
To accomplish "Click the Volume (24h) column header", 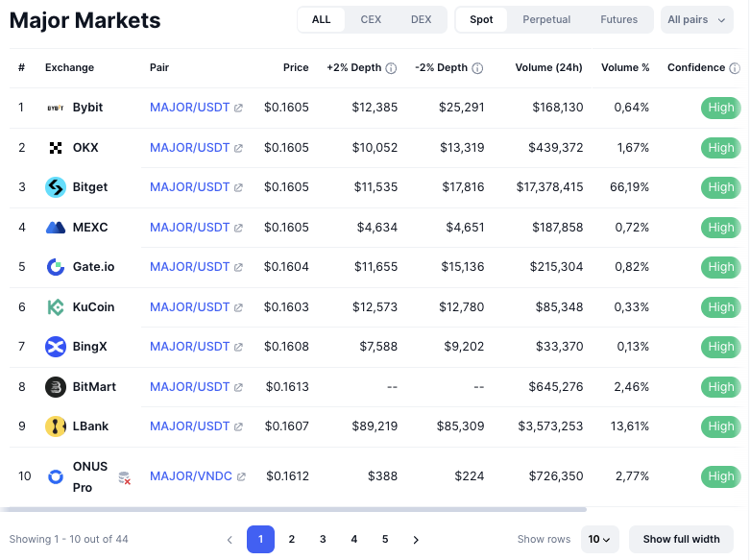I will click(548, 68).
